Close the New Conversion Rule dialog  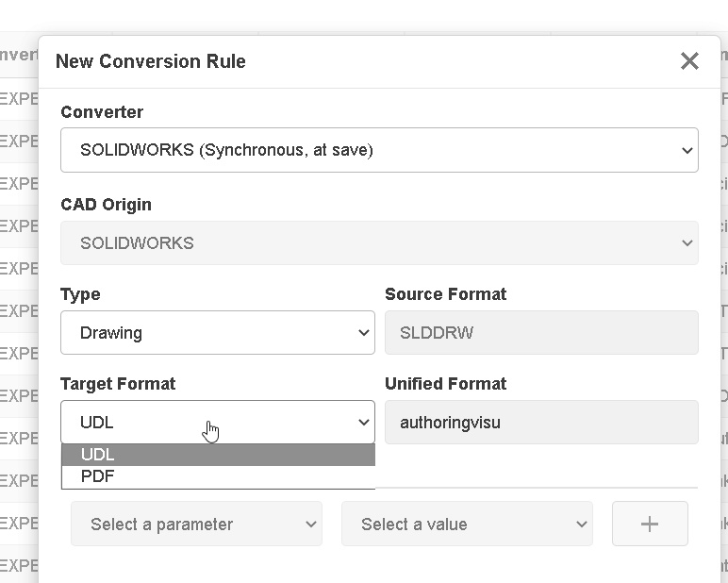689,61
